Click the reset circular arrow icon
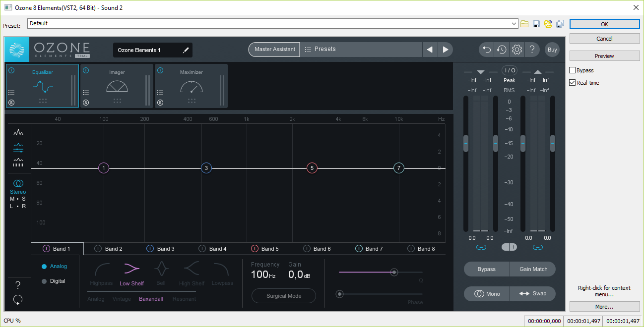Screen dimensions: 644x327 [18, 299]
